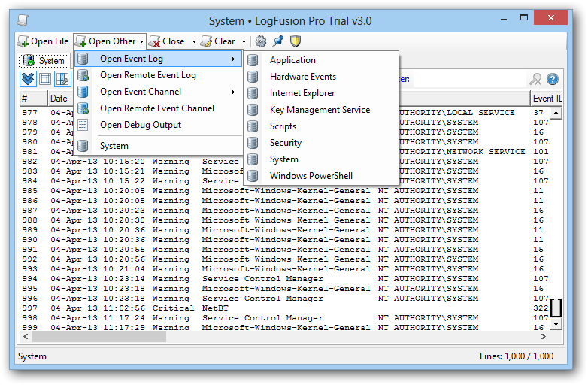588x385 pixels.
Task: Open the Scripts event log
Action: 321,126
